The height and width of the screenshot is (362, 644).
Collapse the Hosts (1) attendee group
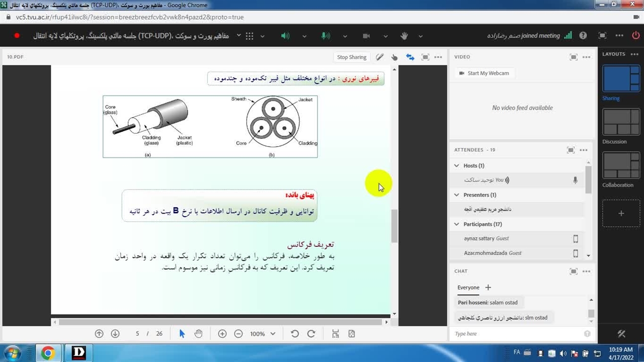pos(457,165)
